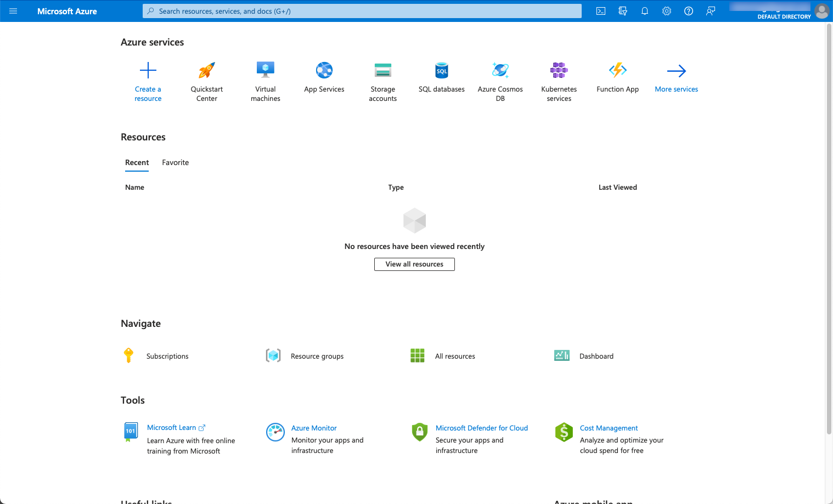Image resolution: width=833 pixels, height=504 pixels.
Task: Open Storage accounts service icon
Action: [x=382, y=70]
